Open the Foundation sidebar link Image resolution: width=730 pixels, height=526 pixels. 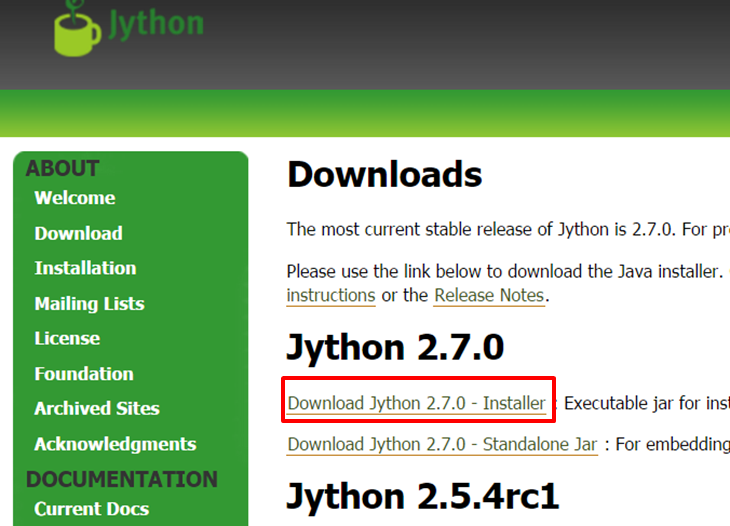pyautogui.click(x=84, y=374)
